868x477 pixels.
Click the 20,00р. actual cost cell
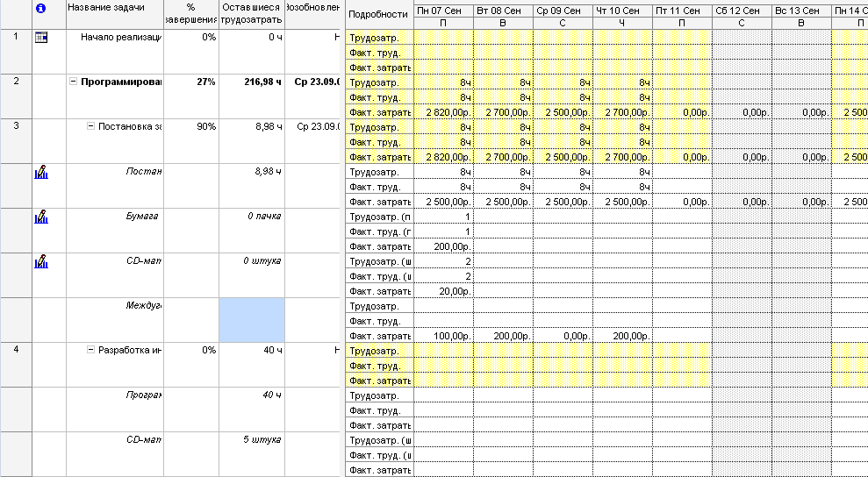tap(443, 291)
